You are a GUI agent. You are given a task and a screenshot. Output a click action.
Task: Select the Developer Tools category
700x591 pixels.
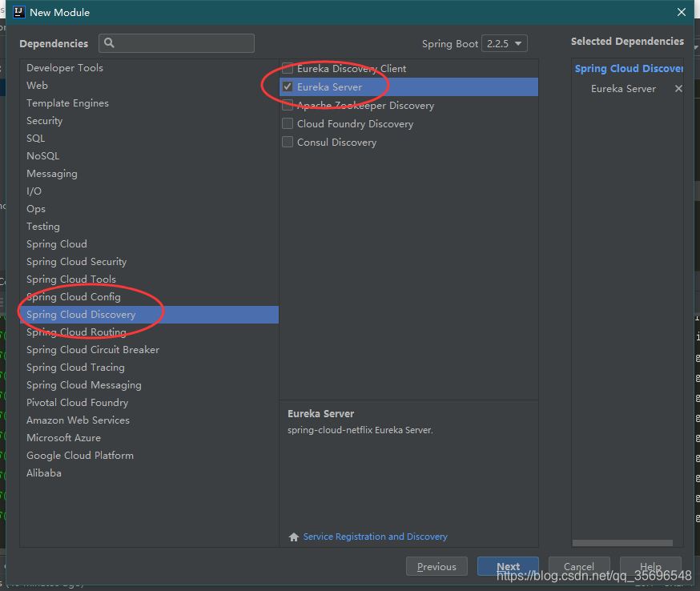click(x=149, y=68)
